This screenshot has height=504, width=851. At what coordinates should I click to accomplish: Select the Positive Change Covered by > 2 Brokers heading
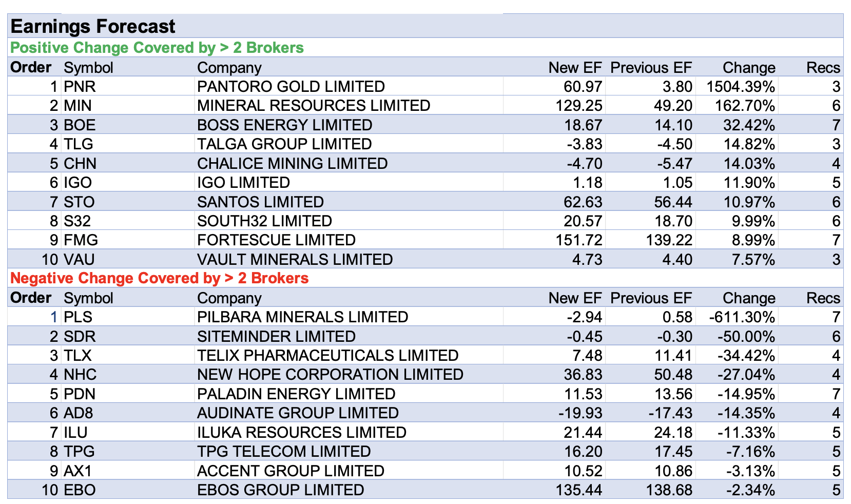point(157,48)
